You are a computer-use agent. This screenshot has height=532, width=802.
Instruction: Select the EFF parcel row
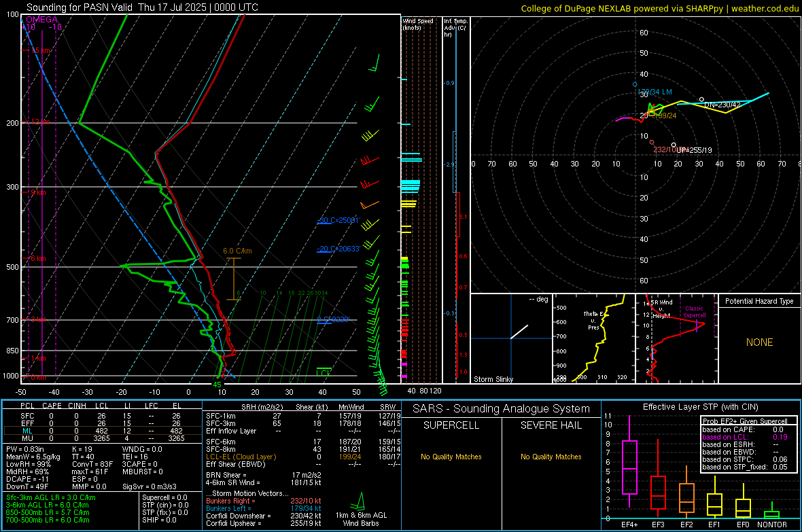pyautogui.click(x=103, y=423)
